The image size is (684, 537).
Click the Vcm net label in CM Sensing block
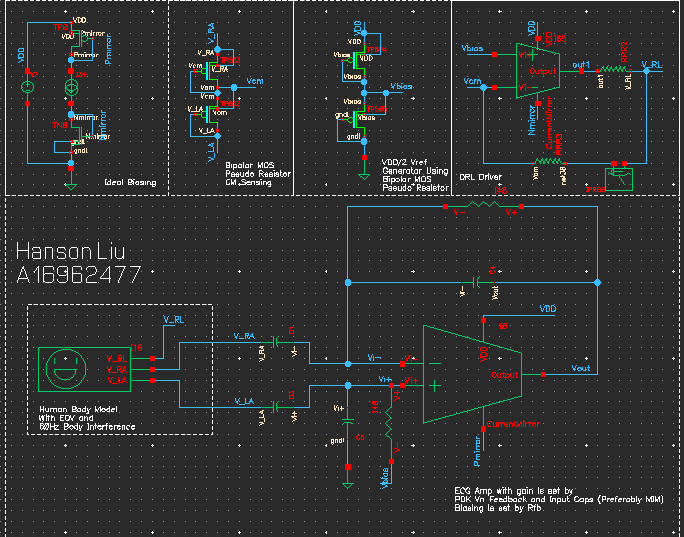pos(255,81)
